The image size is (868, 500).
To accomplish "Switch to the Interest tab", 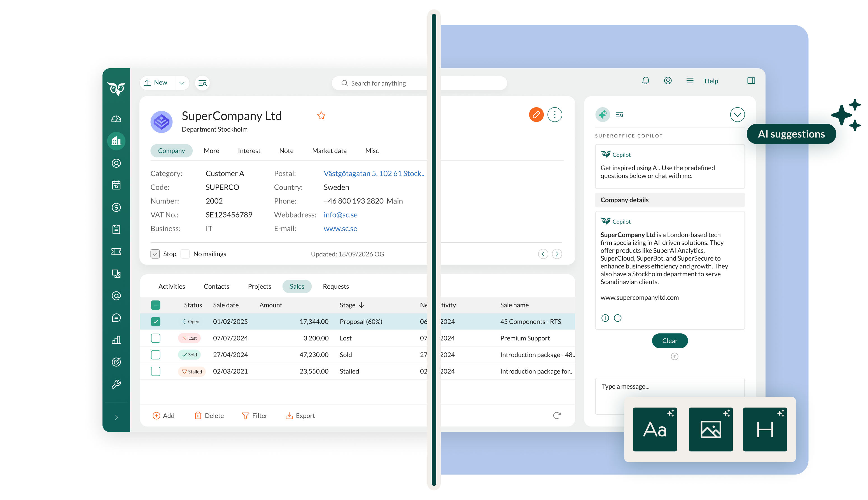I will [x=249, y=151].
